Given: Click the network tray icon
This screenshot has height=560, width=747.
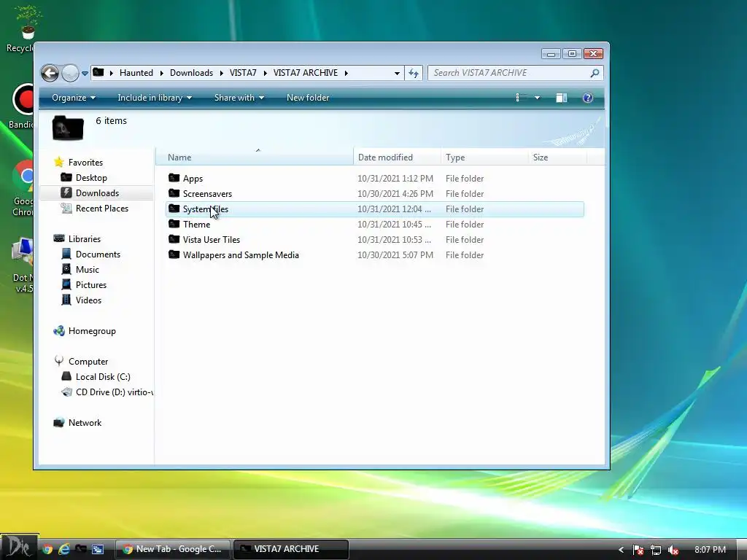Looking at the screenshot, I should 656,550.
